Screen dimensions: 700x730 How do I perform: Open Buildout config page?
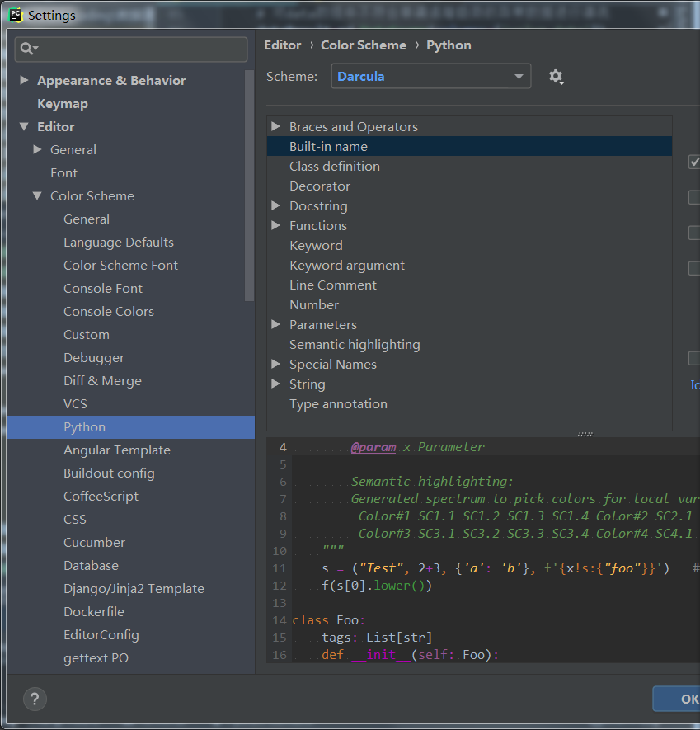pyautogui.click(x=109, y=473)
